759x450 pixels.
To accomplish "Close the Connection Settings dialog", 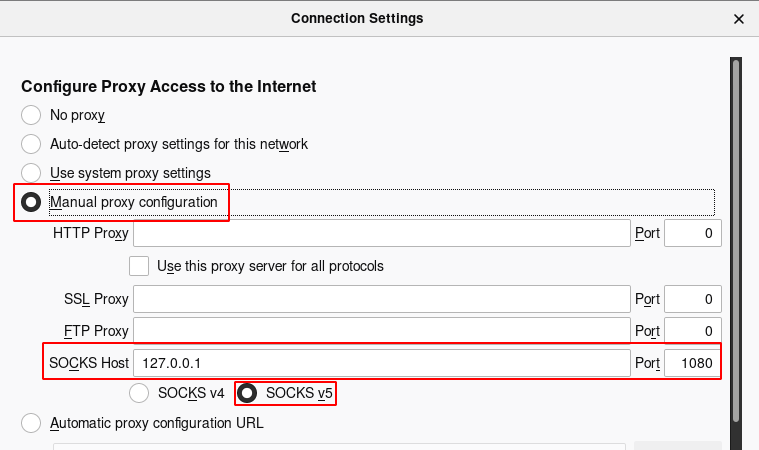I will click(x=739, y=18).
